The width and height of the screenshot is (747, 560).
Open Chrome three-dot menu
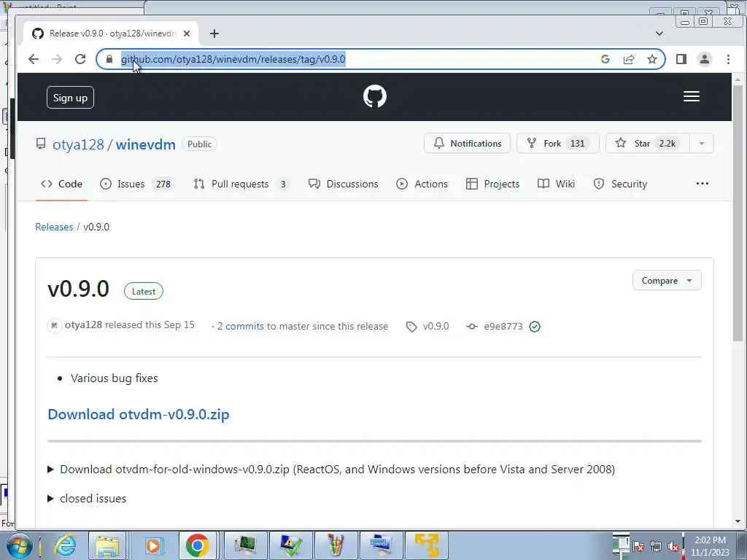click(x=728, y=59)
